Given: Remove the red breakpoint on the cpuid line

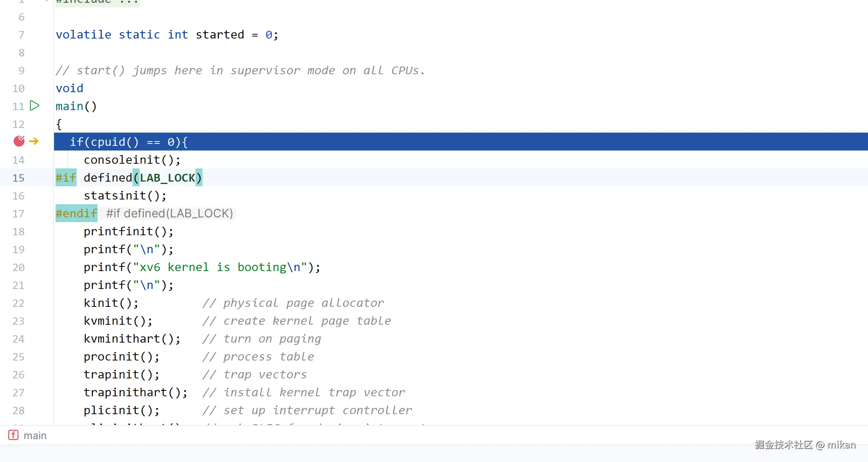Looking at the screenshot, I should pos(19,141).
